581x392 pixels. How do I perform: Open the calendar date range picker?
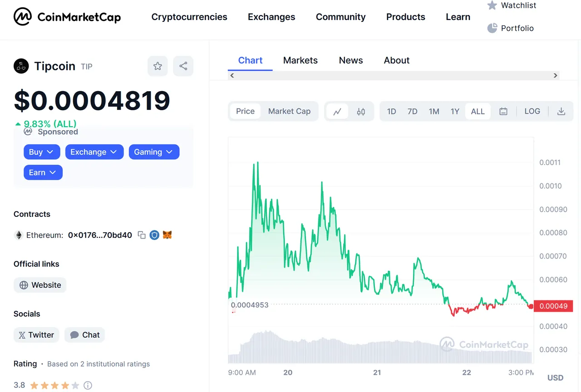pyautogui.click(x=503, y=112)
